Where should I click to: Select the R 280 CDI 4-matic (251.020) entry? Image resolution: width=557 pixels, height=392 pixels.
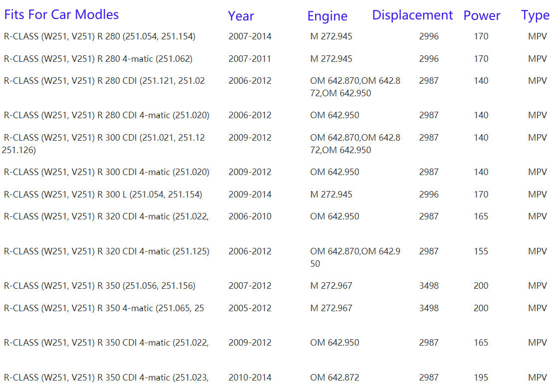coord(106,115)
